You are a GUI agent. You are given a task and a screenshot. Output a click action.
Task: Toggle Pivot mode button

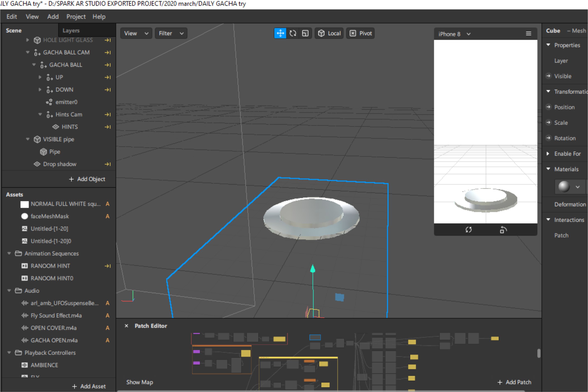tap(361, 33)
